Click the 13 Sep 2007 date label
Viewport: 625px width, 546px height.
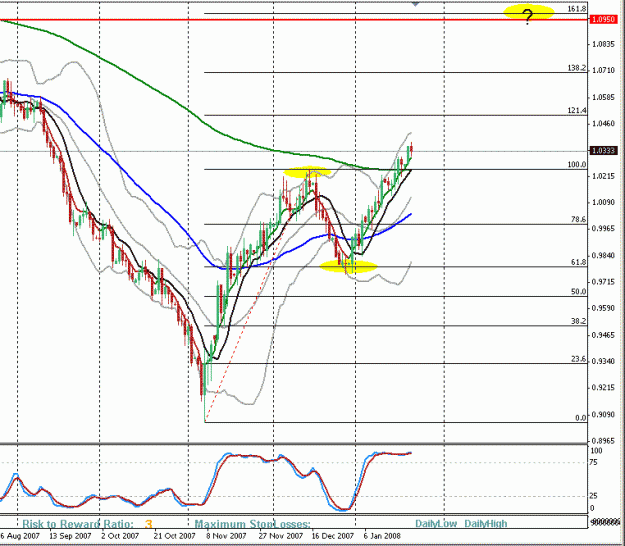[70, 536]
